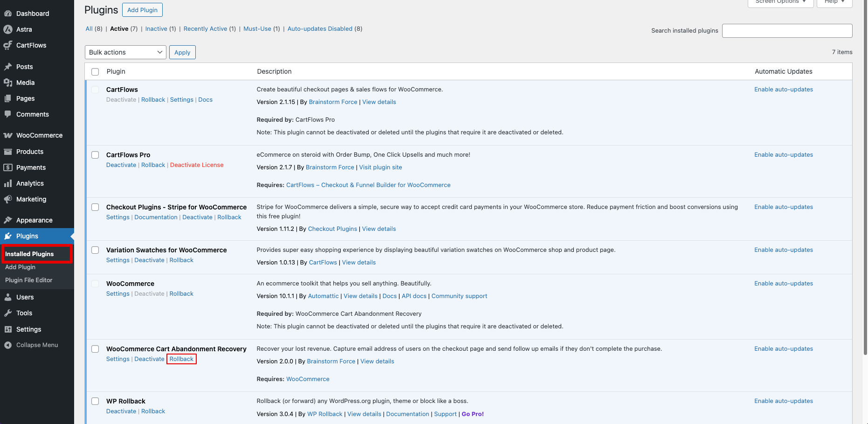Rollback the WP Rollback plugin
868x424 pixels.
point(153,411)
